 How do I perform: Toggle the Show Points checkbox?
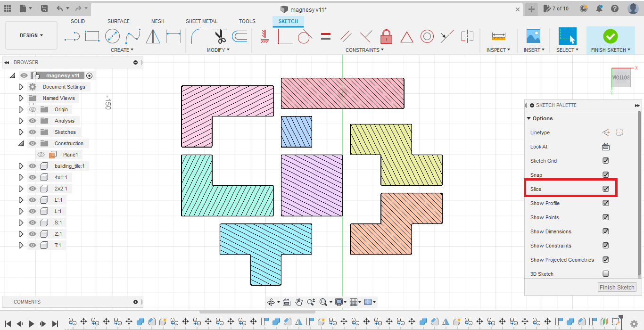(x=606, y=217)
